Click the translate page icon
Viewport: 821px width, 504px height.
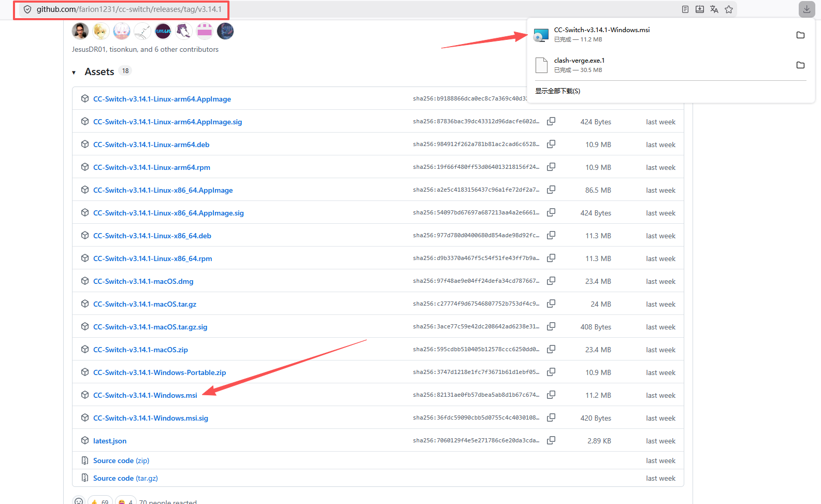point(714,9)
